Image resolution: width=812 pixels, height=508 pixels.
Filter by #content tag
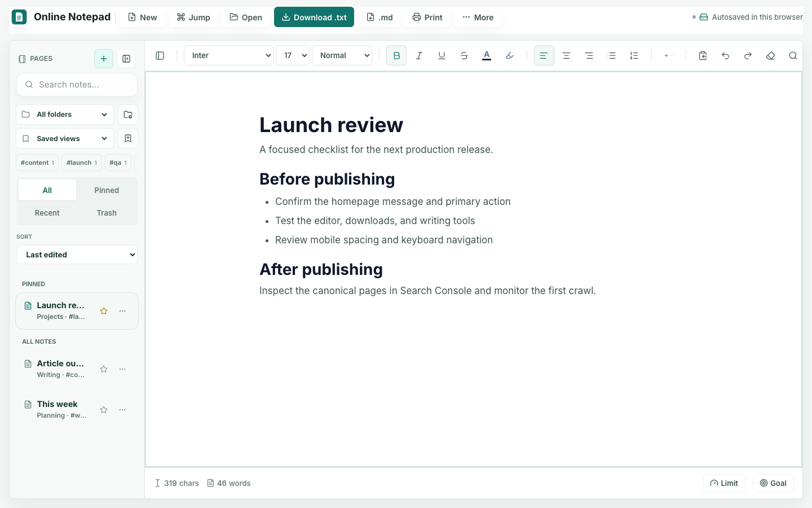click(x=37, y=163)
